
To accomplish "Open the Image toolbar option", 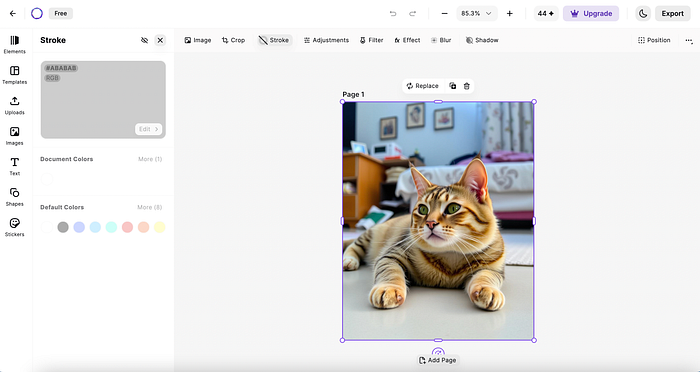I will 198,40.
